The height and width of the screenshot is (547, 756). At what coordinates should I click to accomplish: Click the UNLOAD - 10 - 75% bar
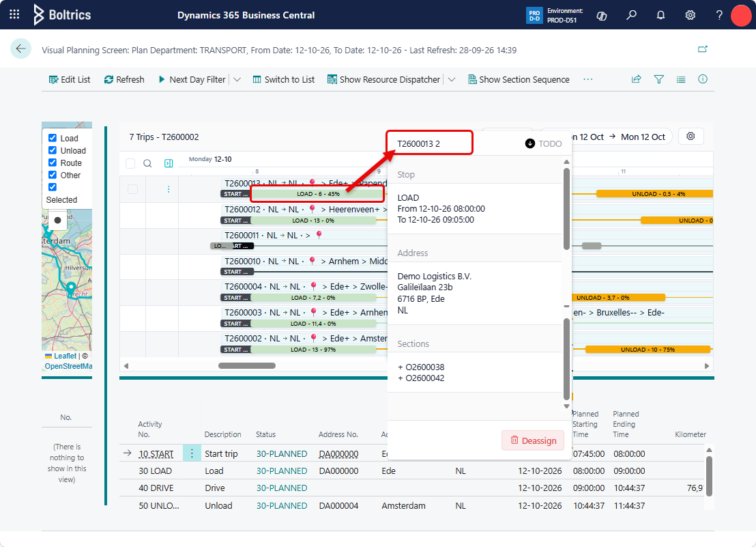click(x=648, y=350)
